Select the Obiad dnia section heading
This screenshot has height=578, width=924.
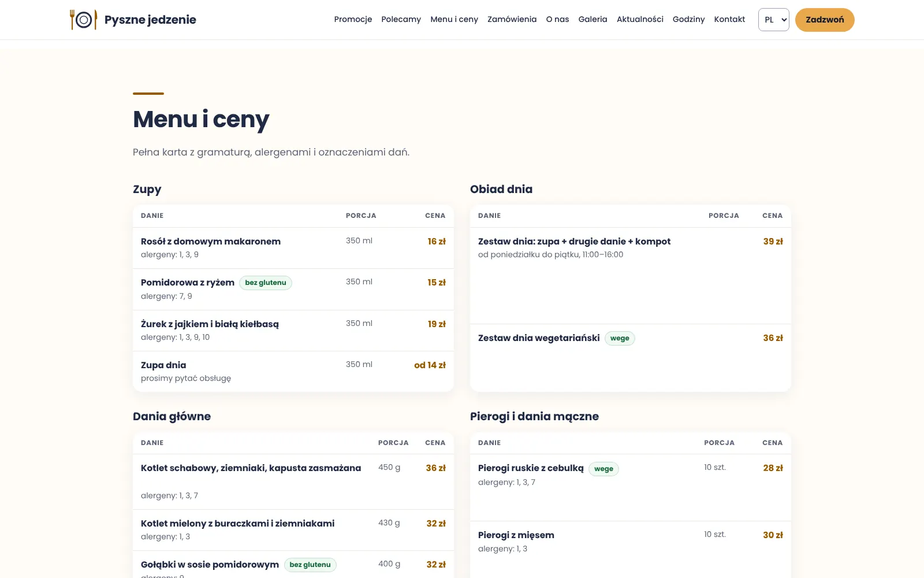click(x=501, y=190)
